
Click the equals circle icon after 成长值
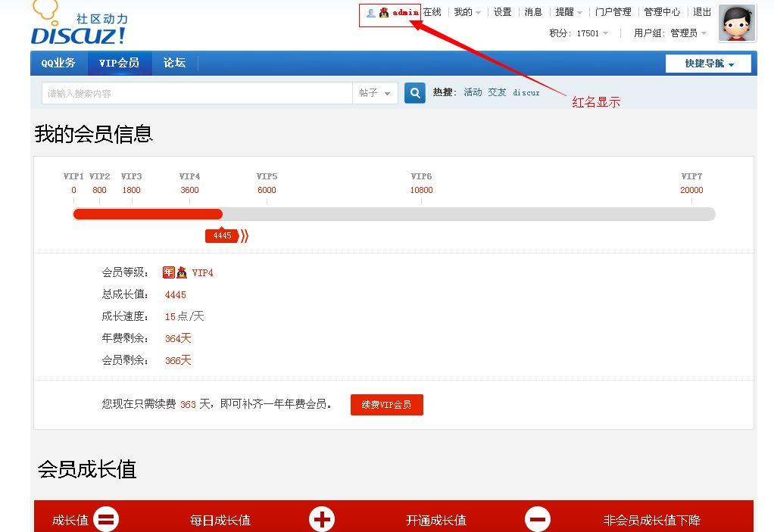pos(106,519)
